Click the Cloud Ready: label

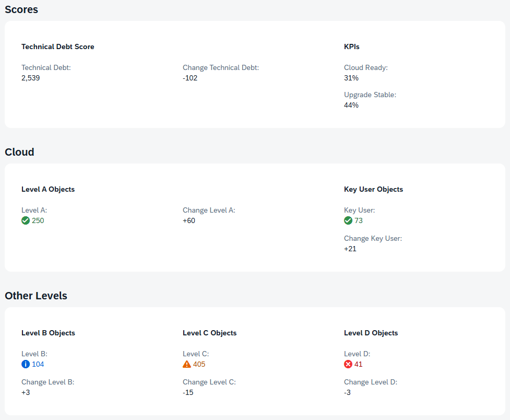tap(366, 68)
